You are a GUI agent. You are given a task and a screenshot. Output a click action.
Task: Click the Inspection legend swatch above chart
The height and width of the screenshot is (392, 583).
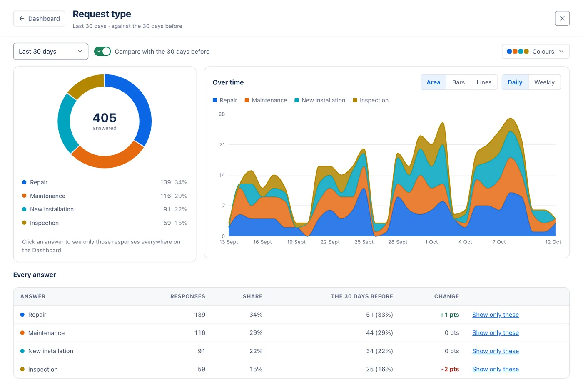coord(355,100)
